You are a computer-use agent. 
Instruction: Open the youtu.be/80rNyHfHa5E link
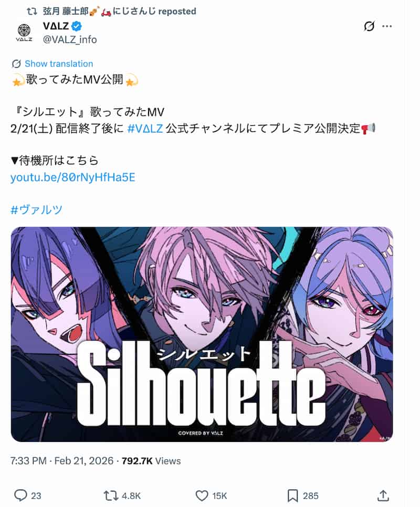(73, 177)
